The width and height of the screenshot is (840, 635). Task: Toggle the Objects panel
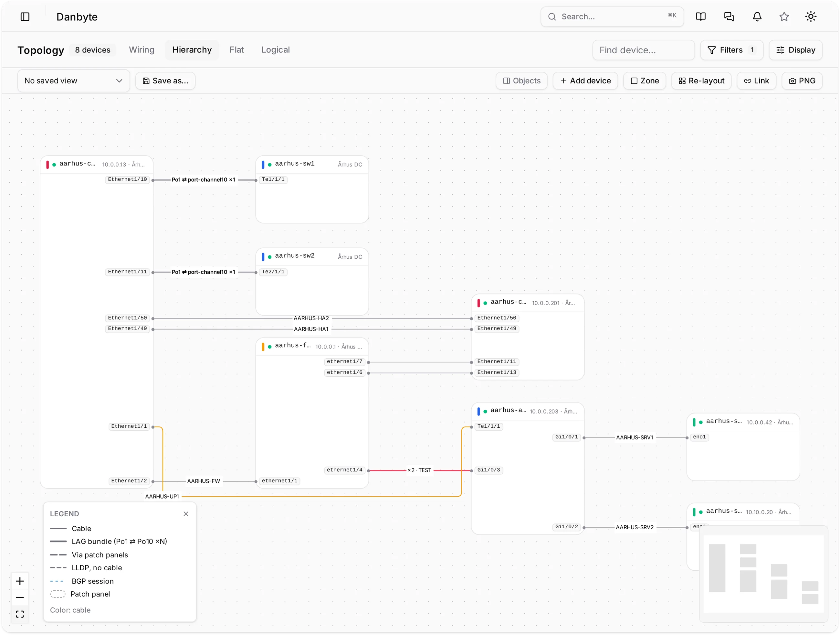521,81
